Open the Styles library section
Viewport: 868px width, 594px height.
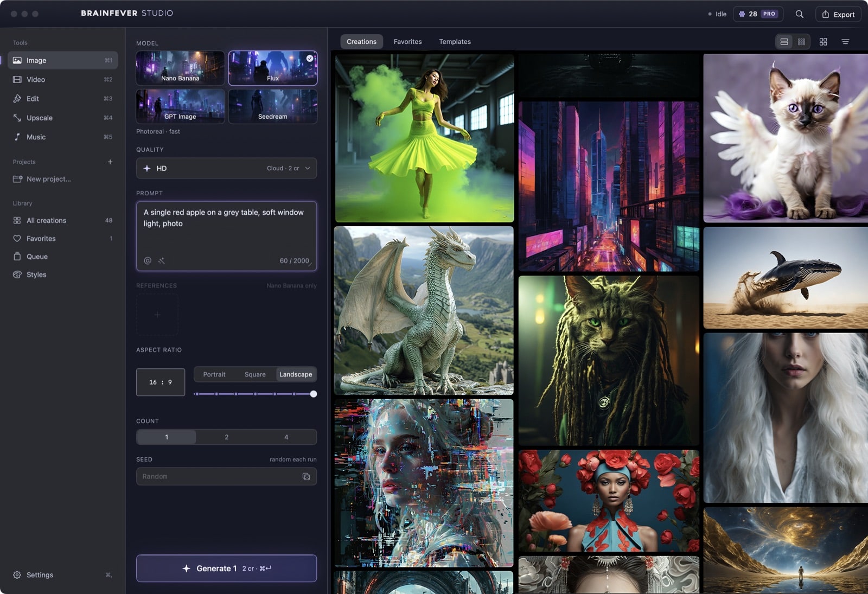[63, 274]
